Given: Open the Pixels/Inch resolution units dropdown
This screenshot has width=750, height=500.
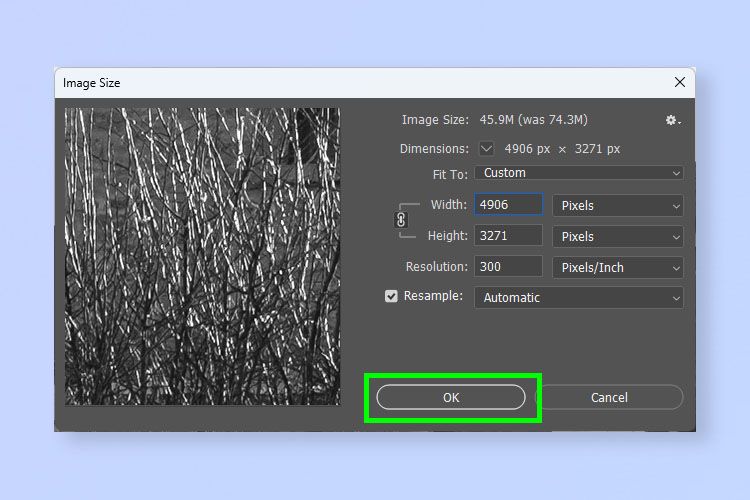Looking at the screenshot, I should coord(618,267).
